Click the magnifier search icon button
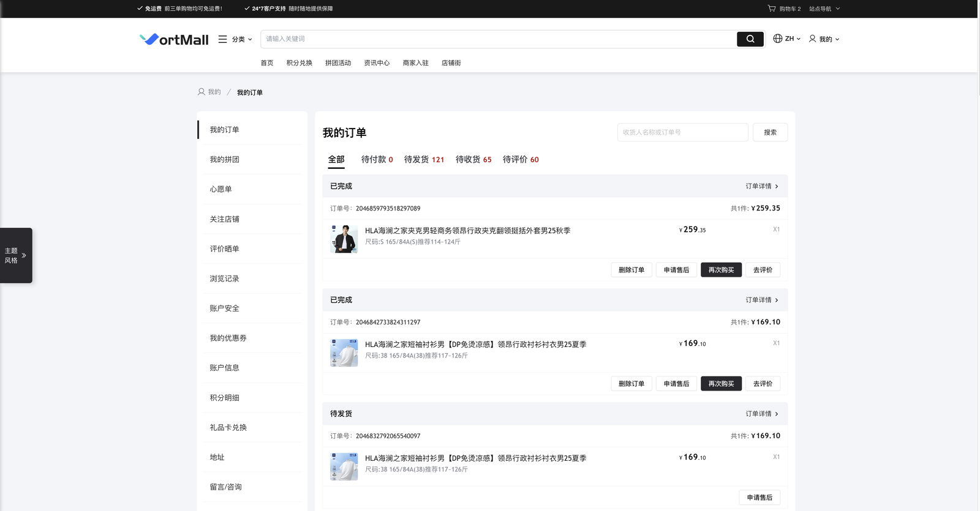 [x=750, y=39]
